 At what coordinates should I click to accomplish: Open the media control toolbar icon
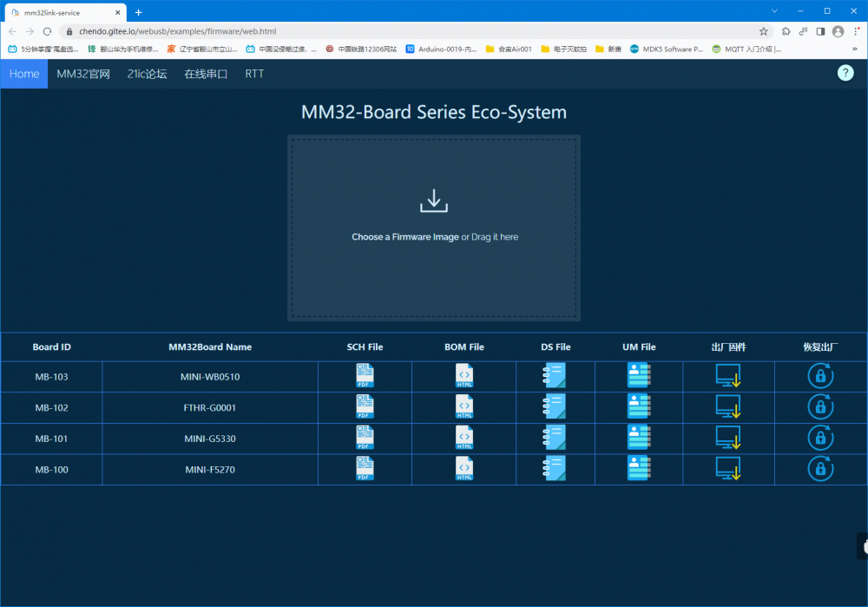click(x=803, y=31)
